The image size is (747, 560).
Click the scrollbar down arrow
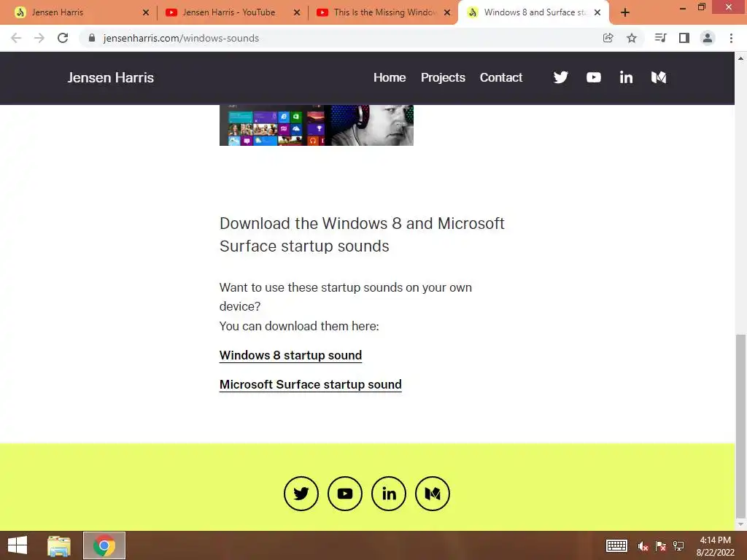740,524
